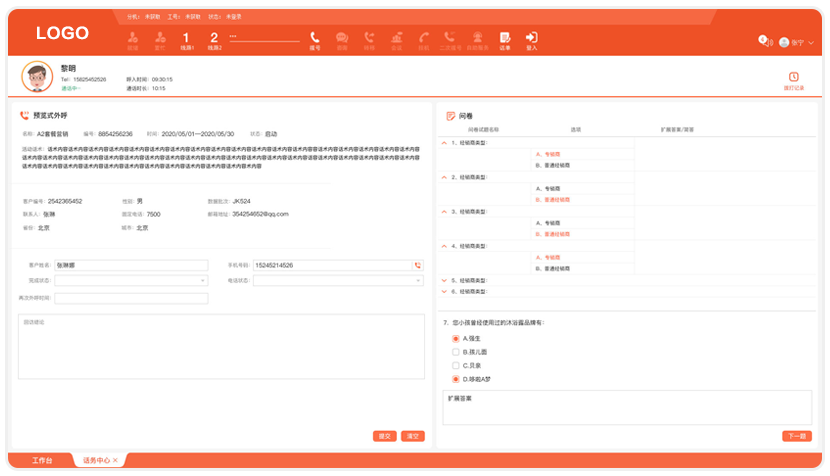
Task: Click the customer avatar for 黎明
Action: point(38,77)
